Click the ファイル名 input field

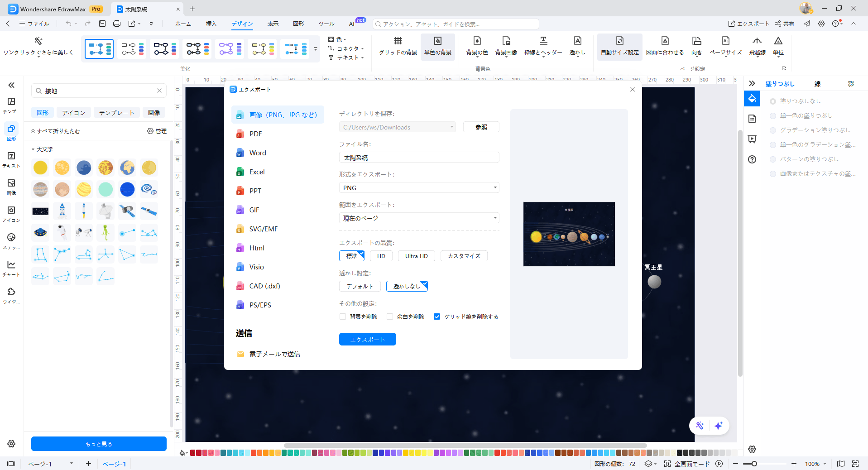point(418,157)
